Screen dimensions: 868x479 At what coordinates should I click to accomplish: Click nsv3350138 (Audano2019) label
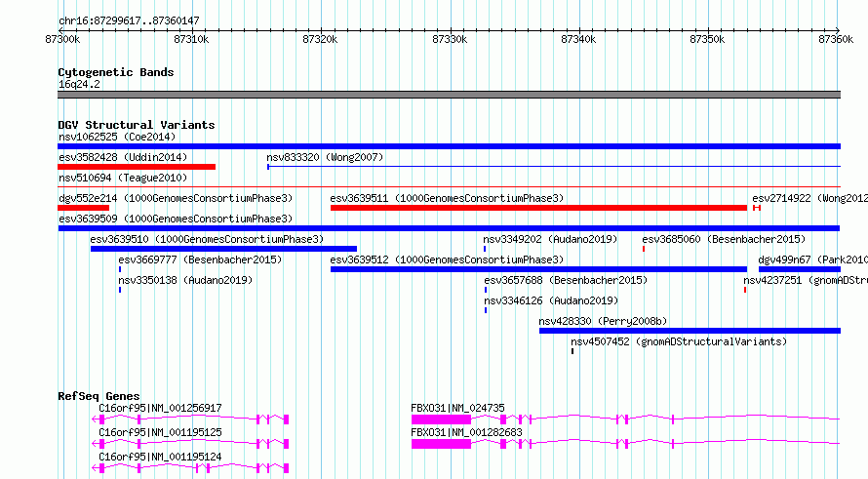pos(185,280)
